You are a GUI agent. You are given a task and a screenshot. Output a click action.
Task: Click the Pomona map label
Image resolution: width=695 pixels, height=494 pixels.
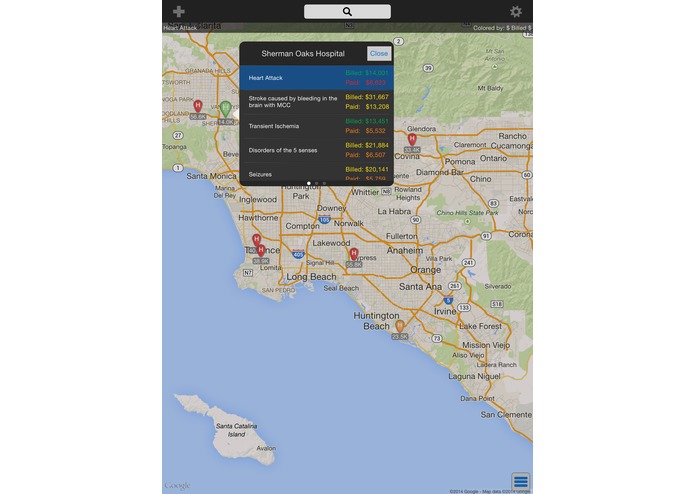[x=460, y=162]
